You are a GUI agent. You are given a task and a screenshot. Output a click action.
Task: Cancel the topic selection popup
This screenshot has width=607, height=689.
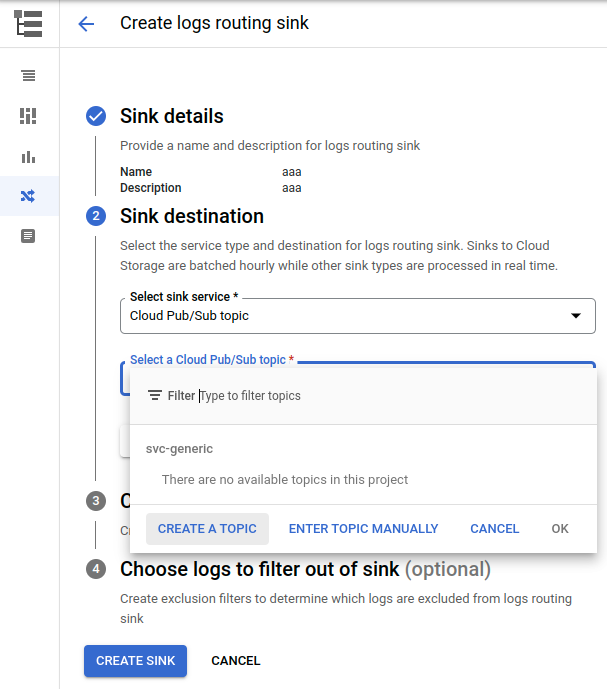[494, 529]
